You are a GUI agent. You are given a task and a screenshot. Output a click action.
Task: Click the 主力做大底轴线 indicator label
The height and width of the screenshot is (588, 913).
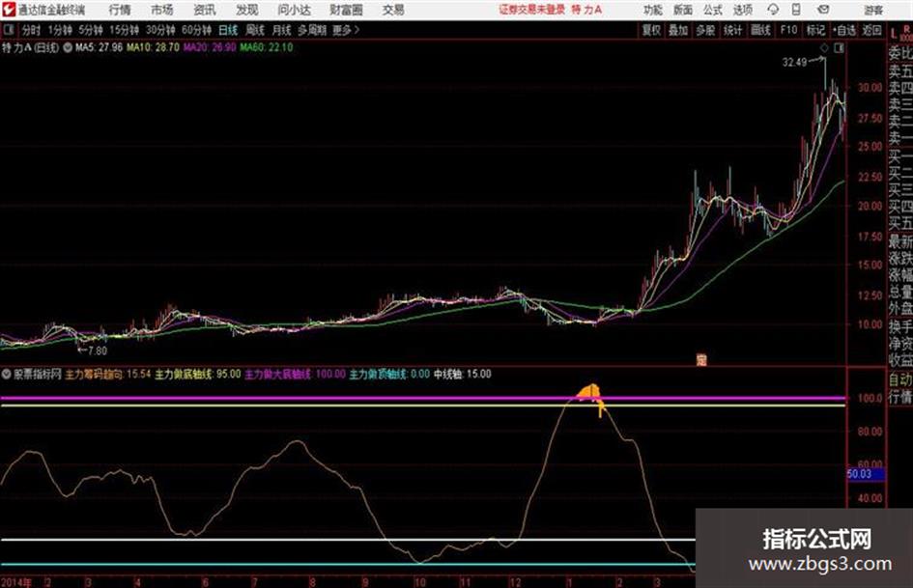click(278, 374)
